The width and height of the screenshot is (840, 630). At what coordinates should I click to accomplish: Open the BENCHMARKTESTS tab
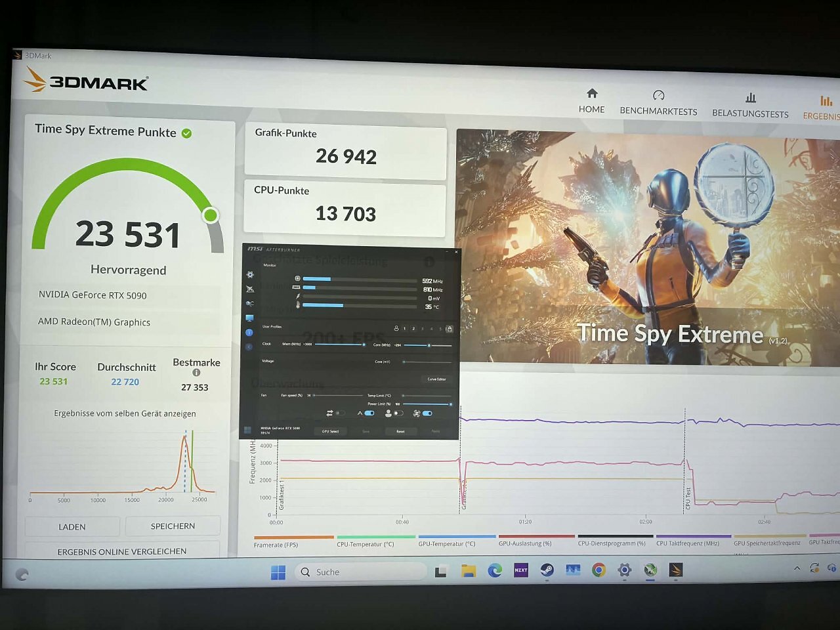[658, 103]
